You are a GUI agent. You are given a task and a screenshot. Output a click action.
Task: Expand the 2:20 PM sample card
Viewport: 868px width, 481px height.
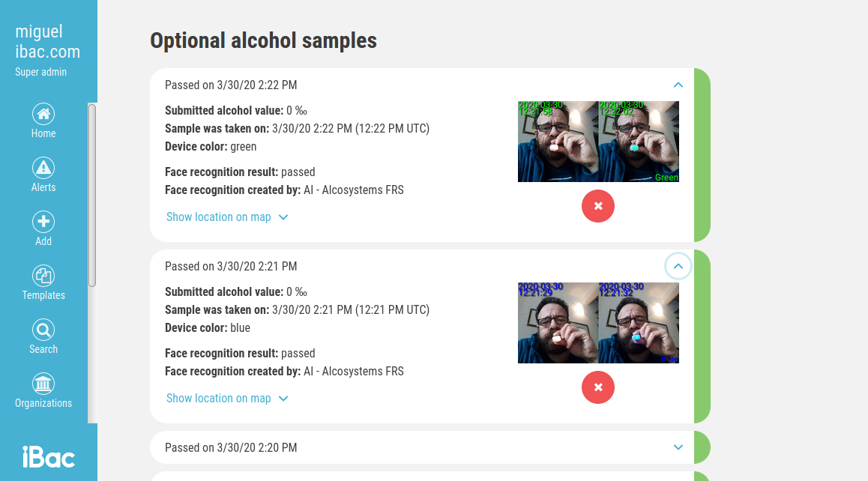678,447
